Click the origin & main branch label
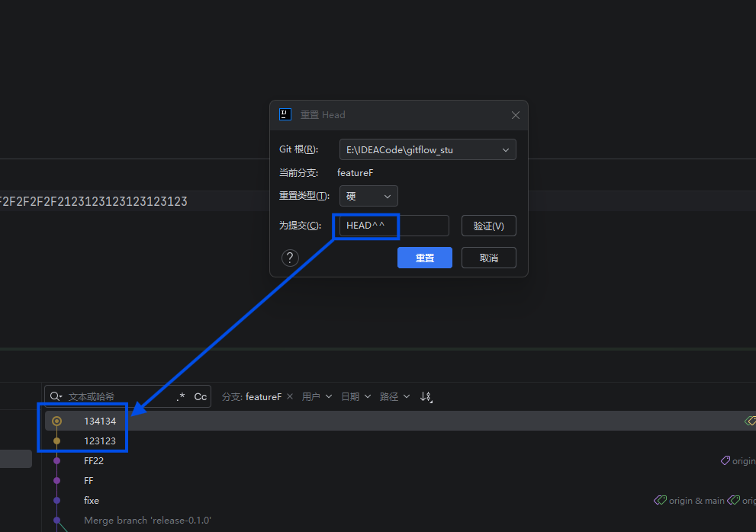The width and height of the screenshot is (756, 532). [x=689, y=501]
